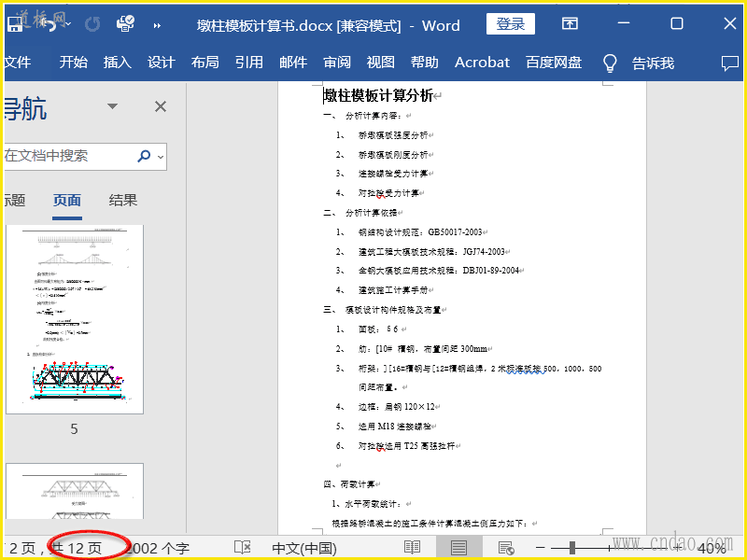Click the proofing check icon in status bar
The image size is (747, 560).
(x=243, y=548)
